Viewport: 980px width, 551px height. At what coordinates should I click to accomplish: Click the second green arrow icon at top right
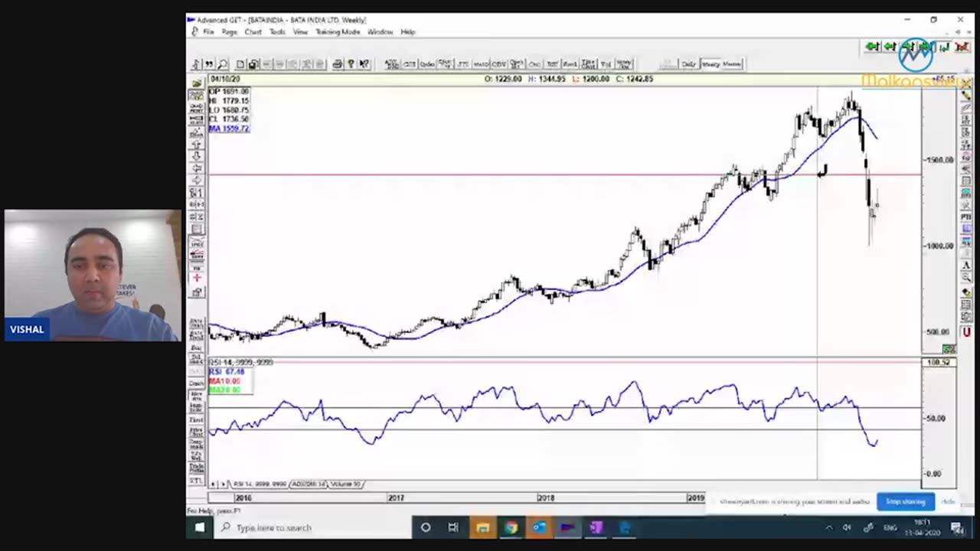890,47
